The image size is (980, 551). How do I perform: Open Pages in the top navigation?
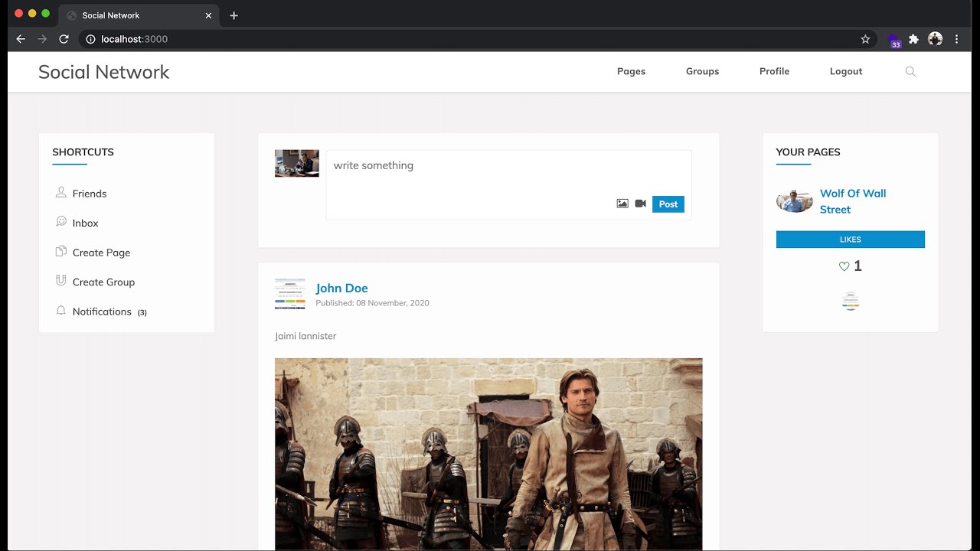pos(631,71)
